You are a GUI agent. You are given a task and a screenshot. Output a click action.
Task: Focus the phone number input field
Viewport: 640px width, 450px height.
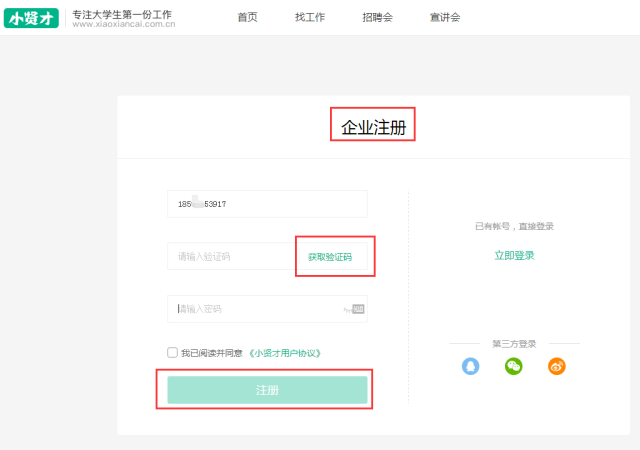[x=267, y=204]
